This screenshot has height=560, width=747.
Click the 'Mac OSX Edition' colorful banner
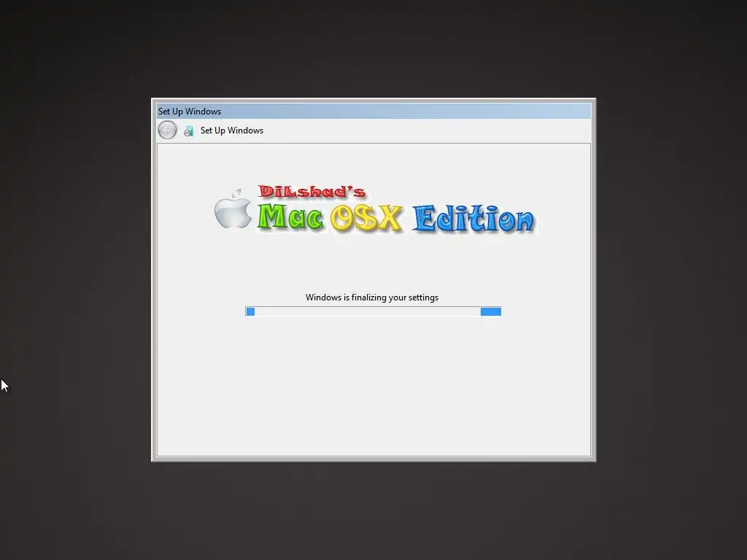(396, 218)
